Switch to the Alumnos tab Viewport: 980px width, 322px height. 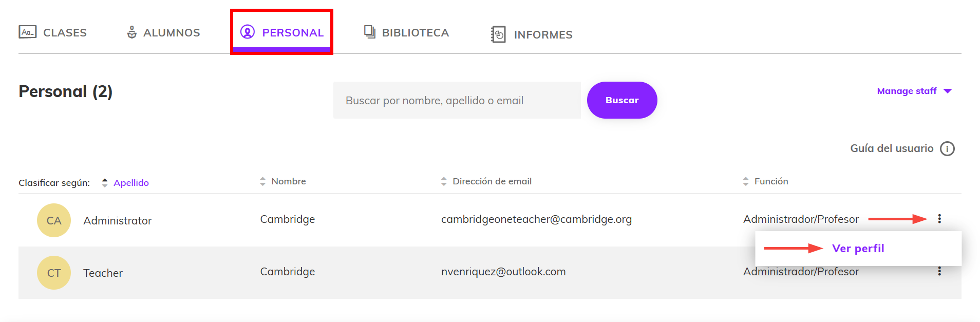coord(163,32)
